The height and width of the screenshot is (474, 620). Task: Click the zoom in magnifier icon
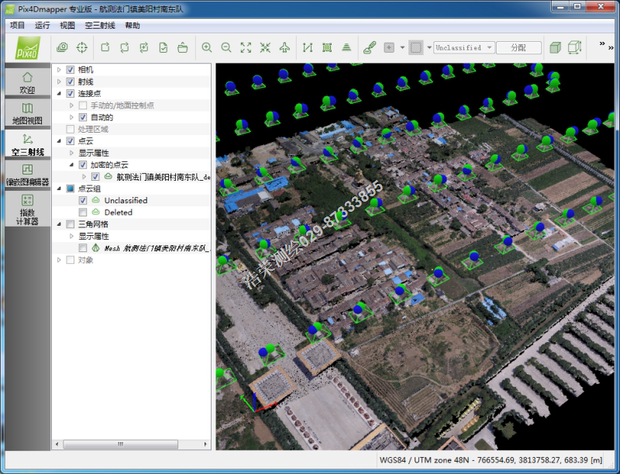[207, 47]
